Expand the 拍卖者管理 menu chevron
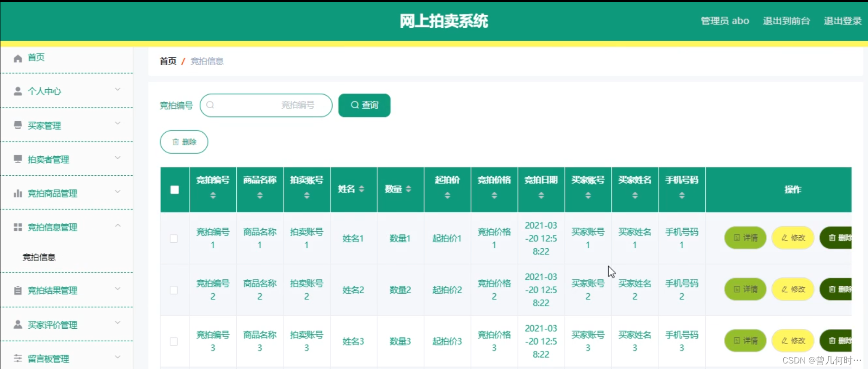The image size is (868, 369). click(x=117, y=158)
